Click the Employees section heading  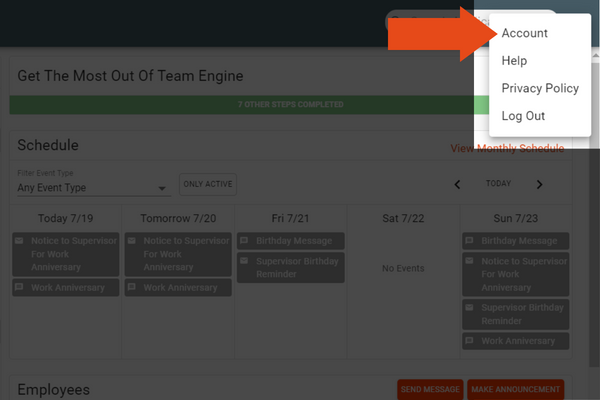(54, 389)
